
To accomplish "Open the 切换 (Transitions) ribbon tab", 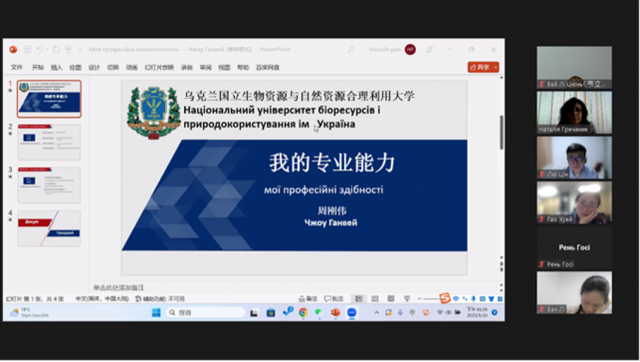I will [x=113, y=67].
